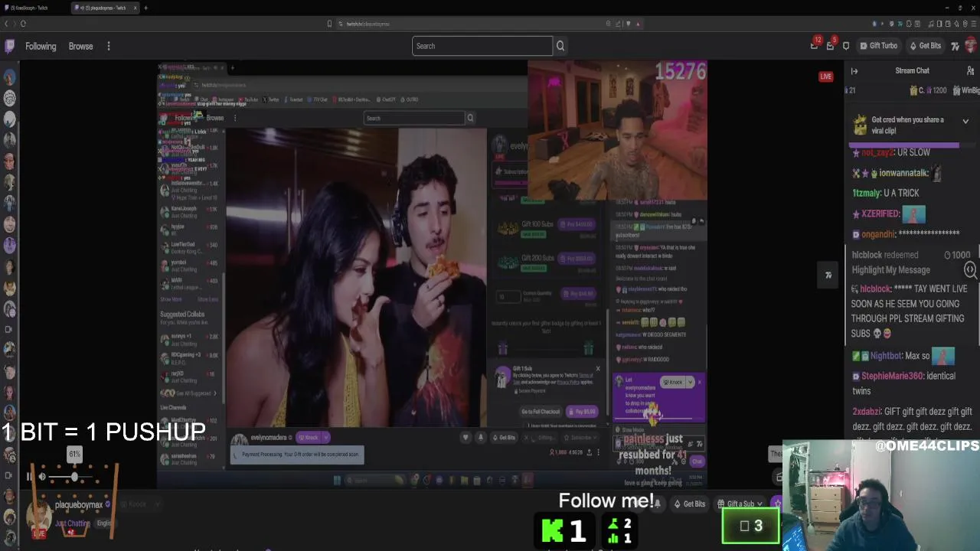Open the three-dot more menu beside Browse

tap(109, 46)
